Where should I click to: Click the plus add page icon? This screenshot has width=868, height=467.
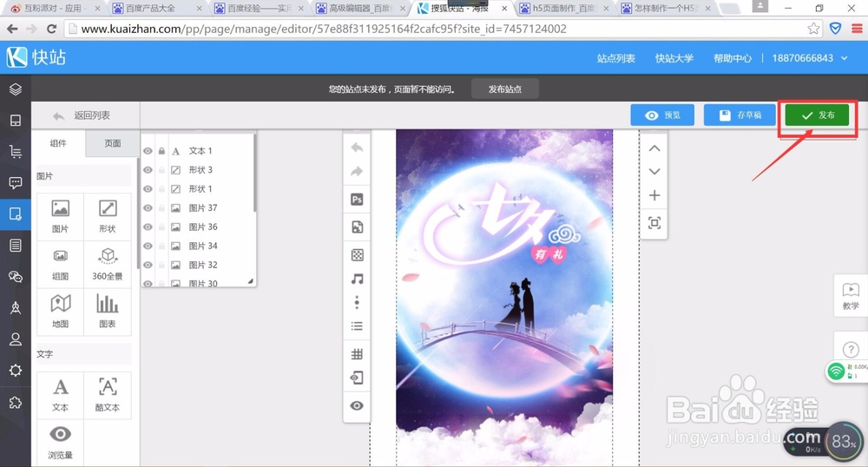pyautogui.click(x=654, y=195)
